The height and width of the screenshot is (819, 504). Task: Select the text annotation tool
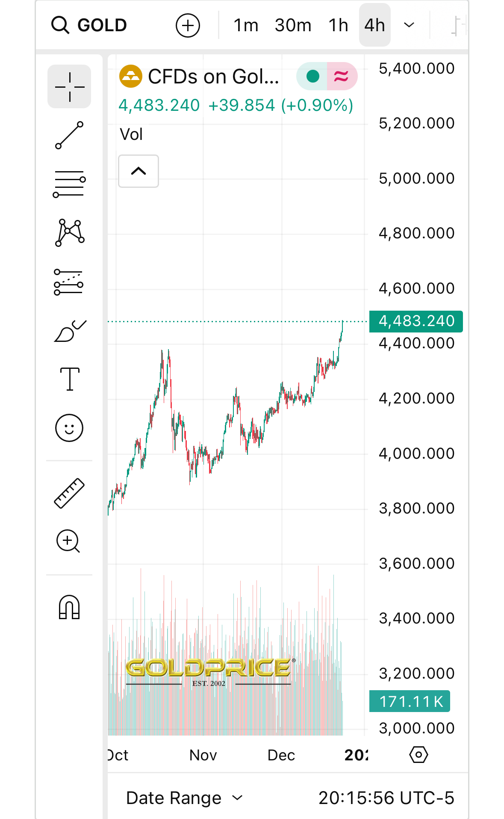tap(69, 379)
